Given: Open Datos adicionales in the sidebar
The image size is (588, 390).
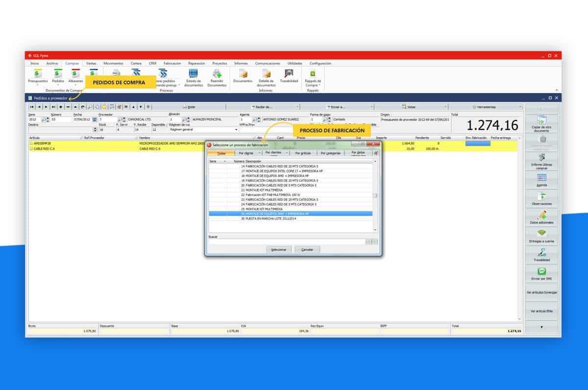Looking at the screenshot, I should (x=541, y=217).
